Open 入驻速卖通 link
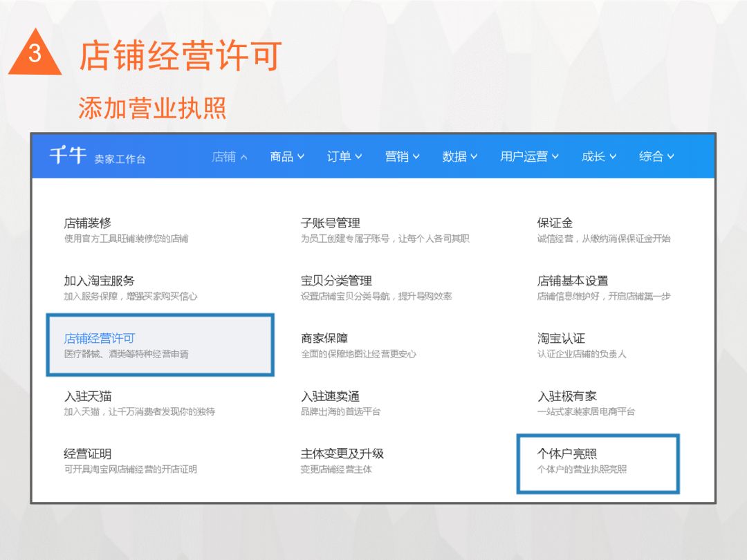The image size is (747, 560). 330,396
